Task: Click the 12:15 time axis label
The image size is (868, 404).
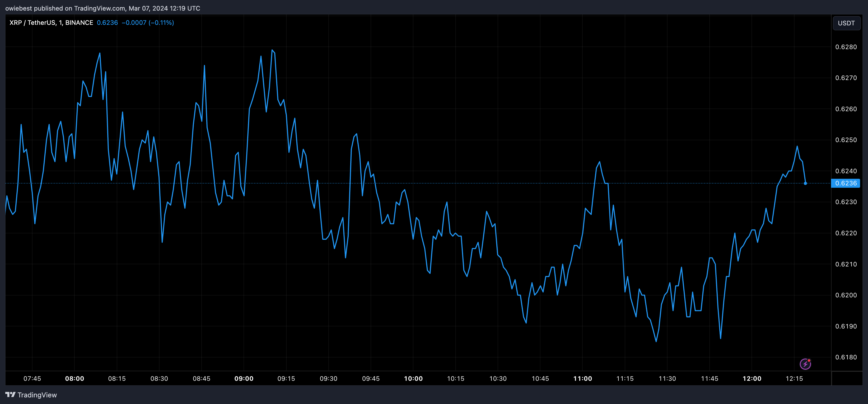Action: 795,378
